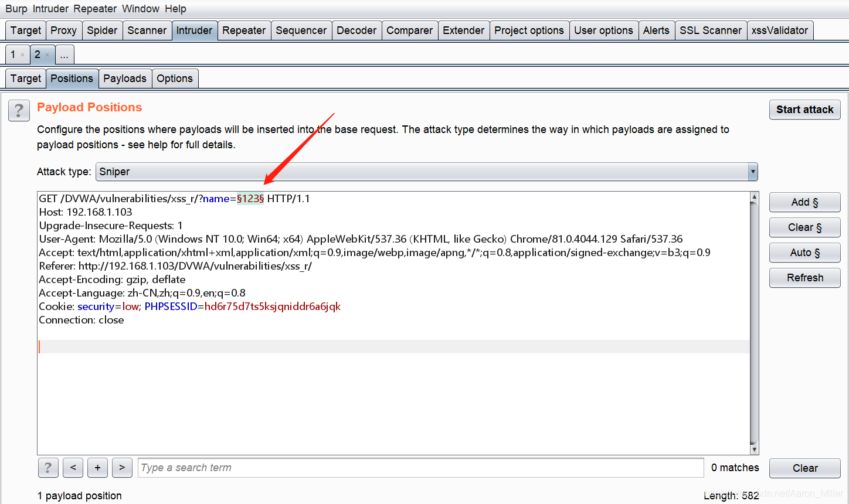Image resolution: width=849 pixels, height=504 pixels.
Task: Open the xssValidator tab
Action: tap(780, 30)
